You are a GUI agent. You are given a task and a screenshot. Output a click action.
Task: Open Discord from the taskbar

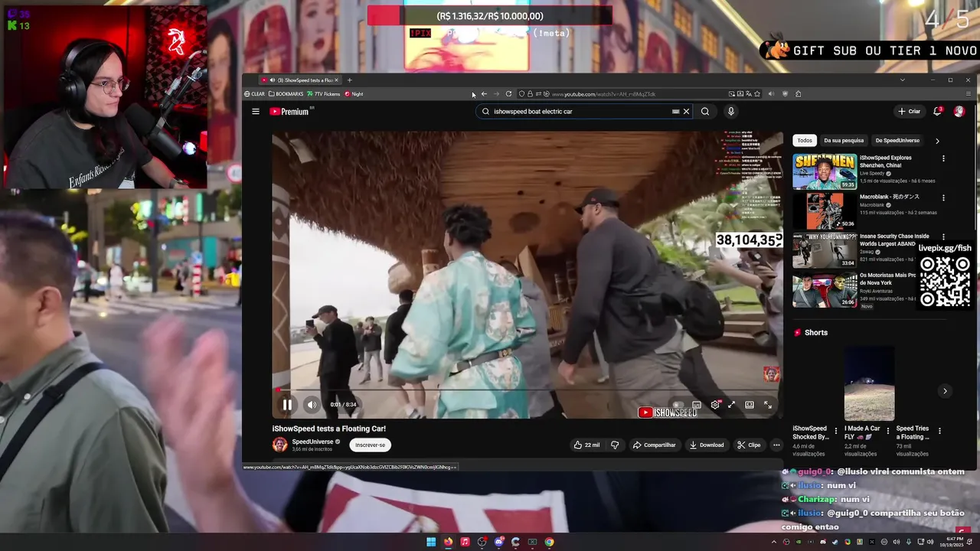(498, 542)
